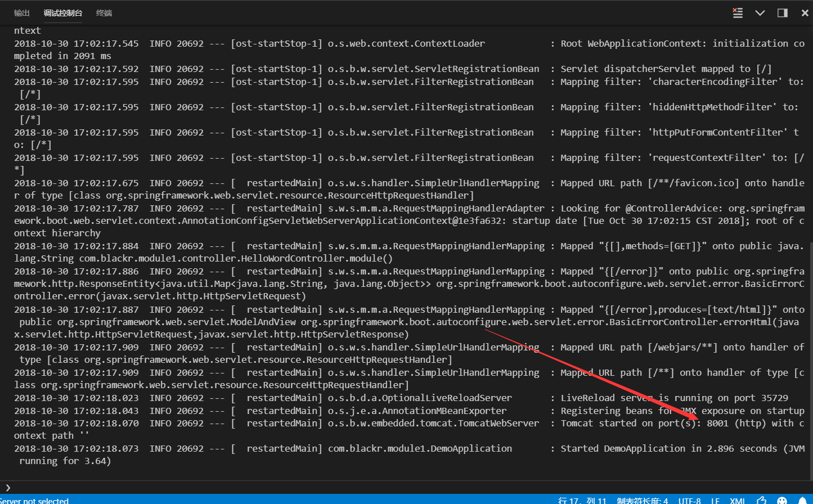Viewport: 813px width, 504px height.
Task: Open the debug console filter dropdown chevron
Action: tap(760, 12)
